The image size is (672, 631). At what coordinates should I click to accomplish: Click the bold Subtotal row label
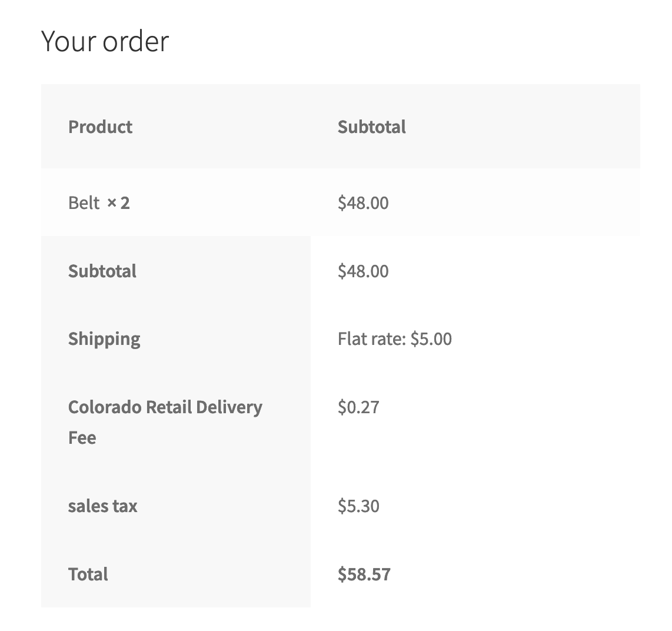pos(102,271)
